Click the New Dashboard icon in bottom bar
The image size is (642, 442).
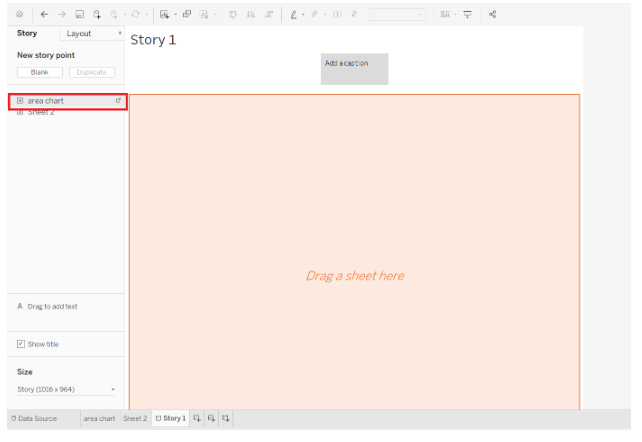(x=211, y=418)
